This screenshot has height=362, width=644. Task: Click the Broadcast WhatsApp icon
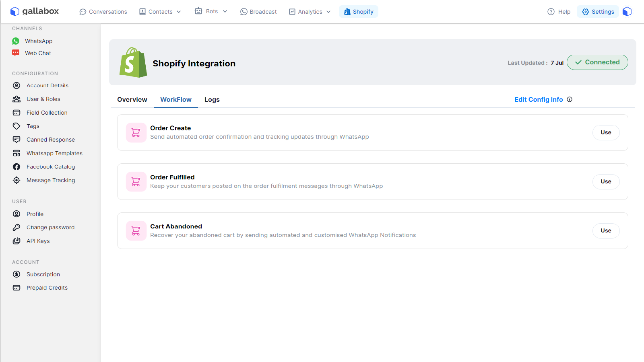point(244,12)
